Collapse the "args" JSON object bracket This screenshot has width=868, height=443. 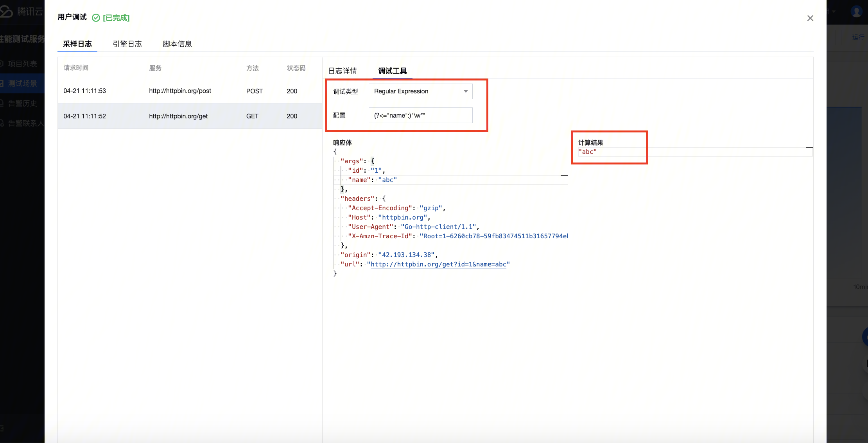[373, 161]
